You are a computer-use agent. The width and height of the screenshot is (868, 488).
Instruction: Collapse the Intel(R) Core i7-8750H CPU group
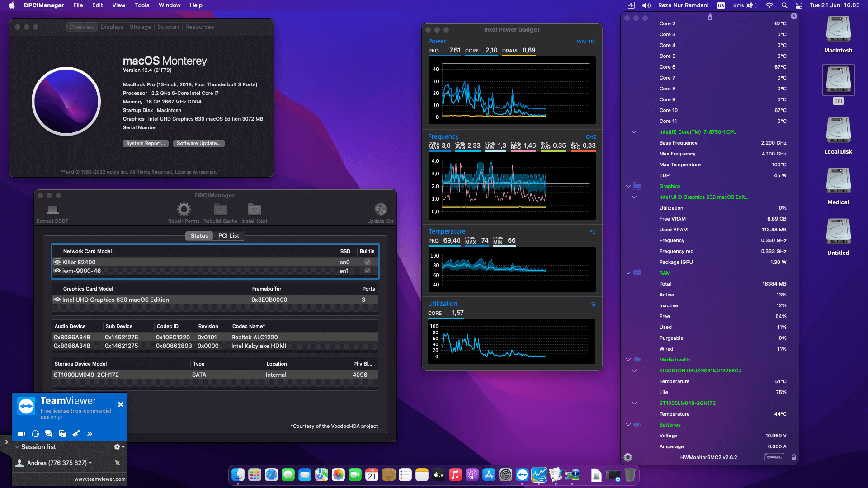click(634, 132)
